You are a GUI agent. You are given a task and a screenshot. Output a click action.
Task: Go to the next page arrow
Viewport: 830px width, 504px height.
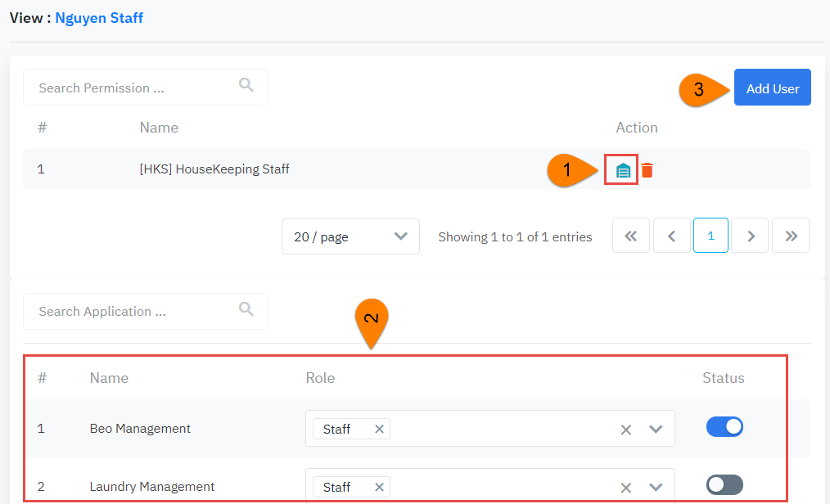(751, 236)
